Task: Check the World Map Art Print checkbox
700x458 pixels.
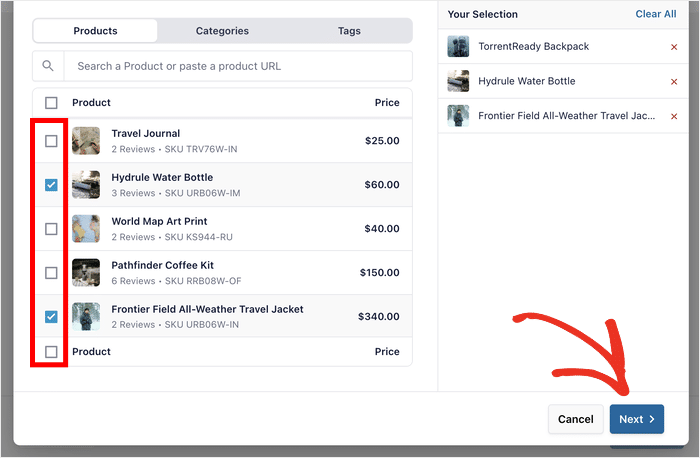Action: coord(51,229)
